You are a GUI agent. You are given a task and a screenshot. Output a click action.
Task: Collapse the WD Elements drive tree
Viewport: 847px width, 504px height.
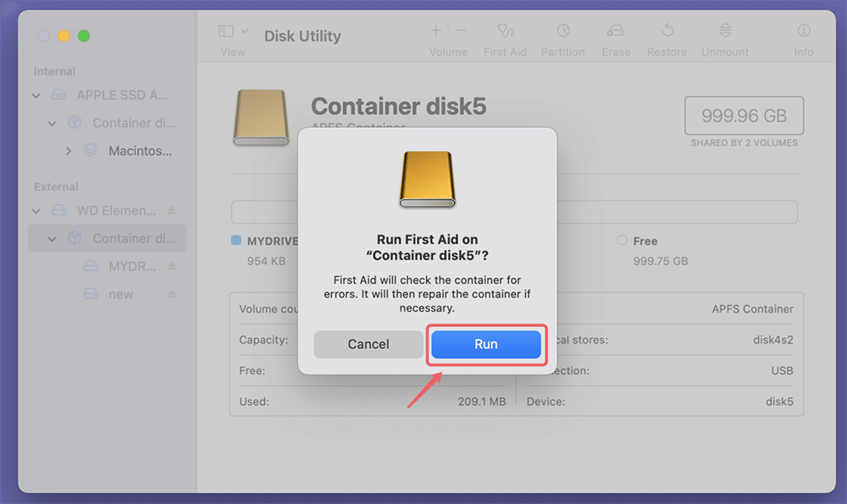click(36, 210)
